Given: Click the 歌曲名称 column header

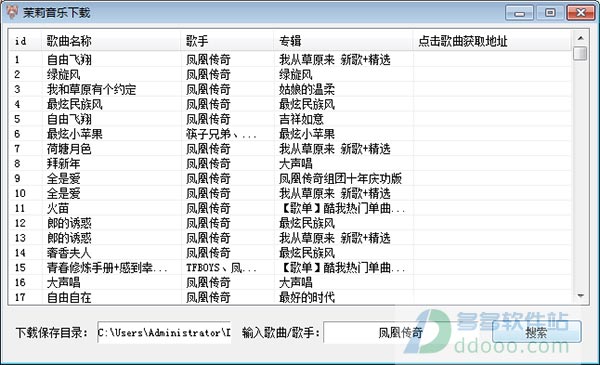Looking at the screenshot, I should [111, 41].
